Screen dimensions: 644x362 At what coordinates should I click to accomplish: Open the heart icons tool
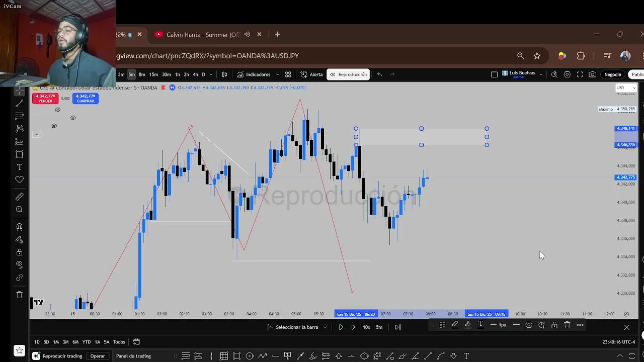(19, 179)
